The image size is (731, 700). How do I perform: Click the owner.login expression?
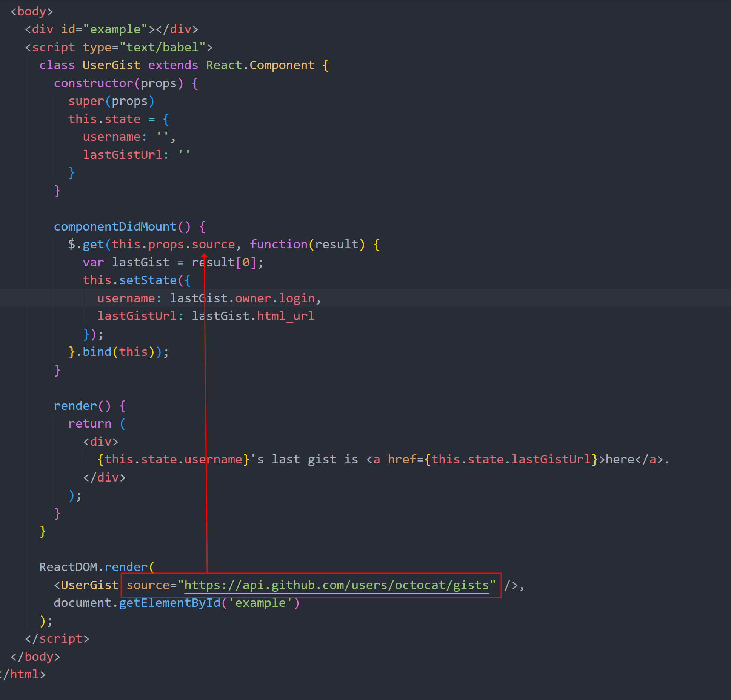click(275, 298)
